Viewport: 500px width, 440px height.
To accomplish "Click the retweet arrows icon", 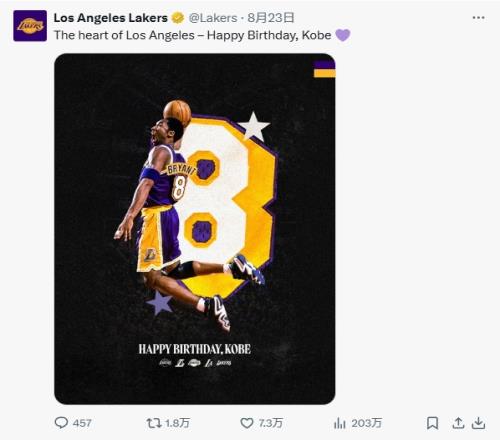I will (154, 423).
